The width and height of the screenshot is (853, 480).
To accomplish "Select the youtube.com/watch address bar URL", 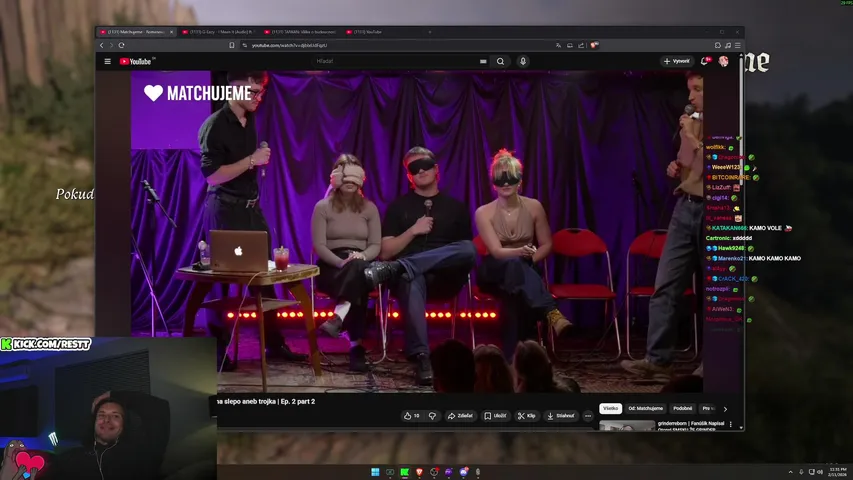I will coord(289,46).
